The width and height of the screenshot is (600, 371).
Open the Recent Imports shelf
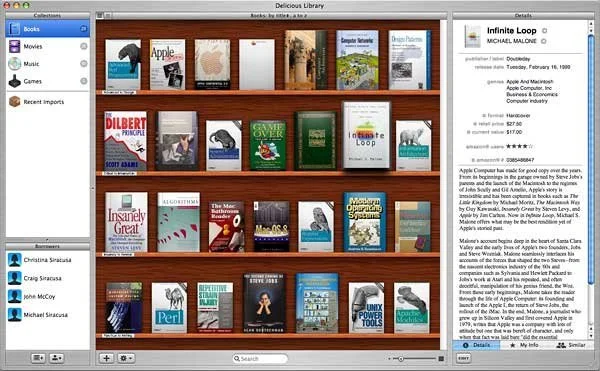47,102
